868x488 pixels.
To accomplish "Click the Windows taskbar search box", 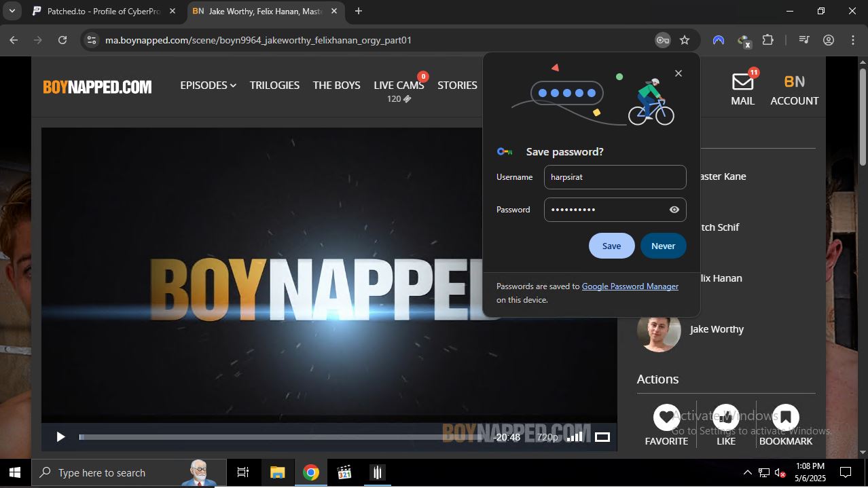I will click(x=129, y=472).
